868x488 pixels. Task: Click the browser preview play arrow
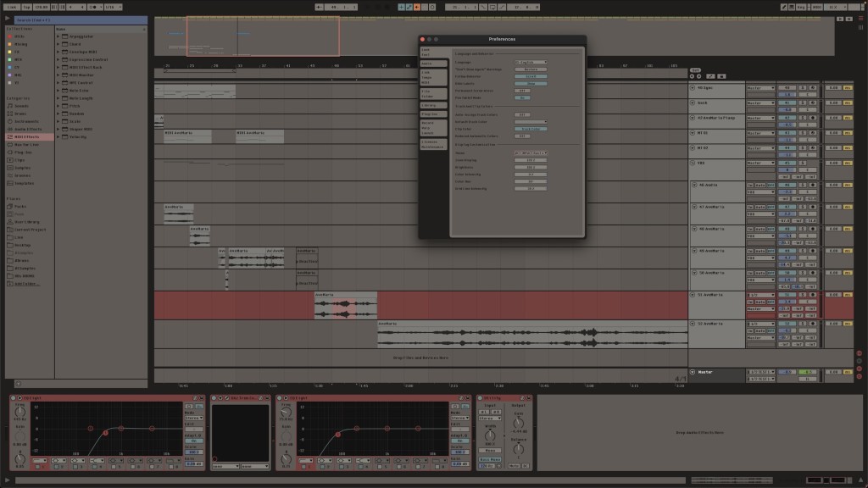click(x=8, y=19)
